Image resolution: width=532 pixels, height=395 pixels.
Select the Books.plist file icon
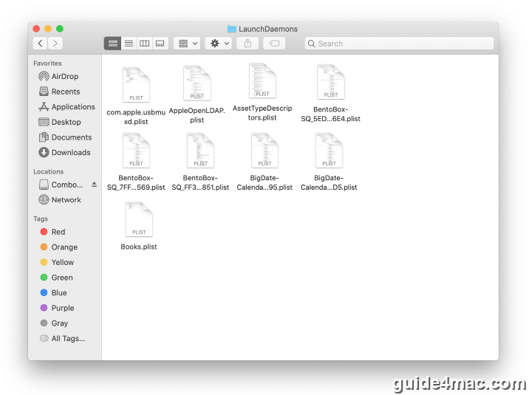click(x=139, y=219)
